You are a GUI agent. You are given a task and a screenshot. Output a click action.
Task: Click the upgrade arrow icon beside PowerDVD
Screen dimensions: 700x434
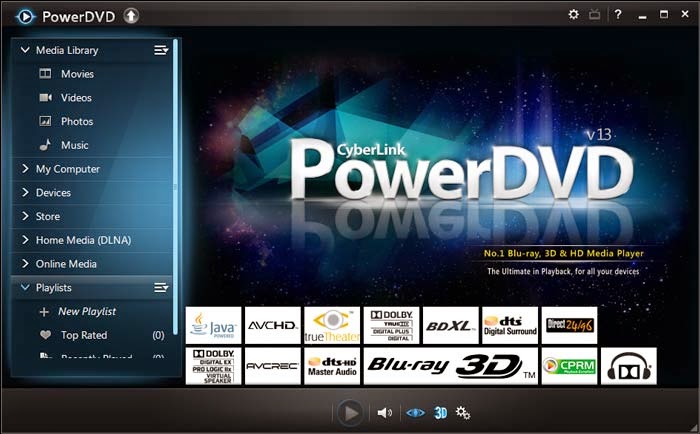pyautogui.click(x=131, y=16)
